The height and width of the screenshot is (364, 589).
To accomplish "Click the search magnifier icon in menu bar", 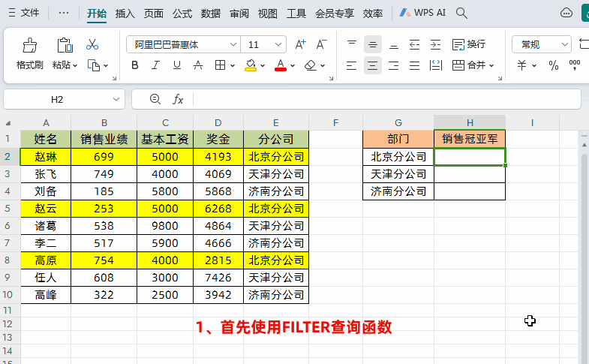I will pos(462,13).
